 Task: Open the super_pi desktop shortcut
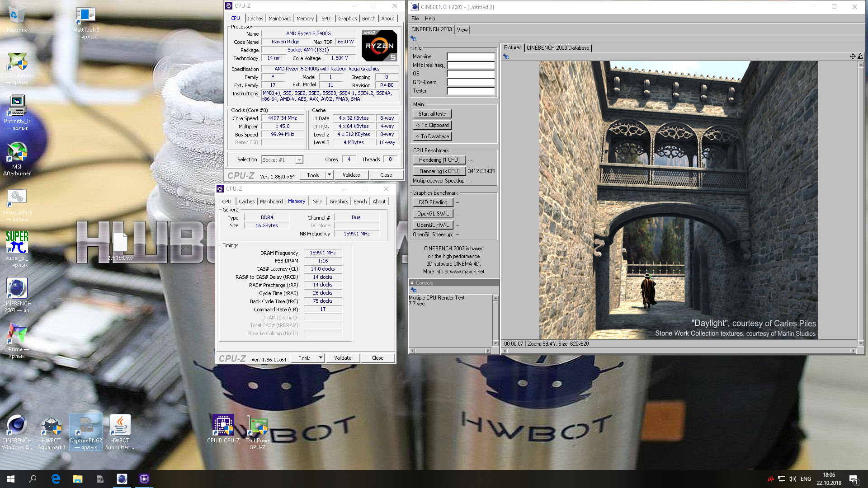(x=17, y=249)
